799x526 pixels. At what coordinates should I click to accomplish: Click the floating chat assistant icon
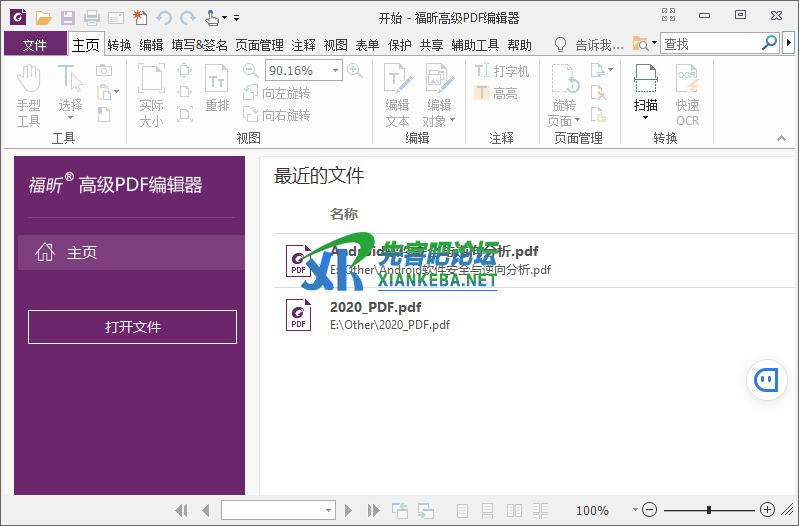766,380
